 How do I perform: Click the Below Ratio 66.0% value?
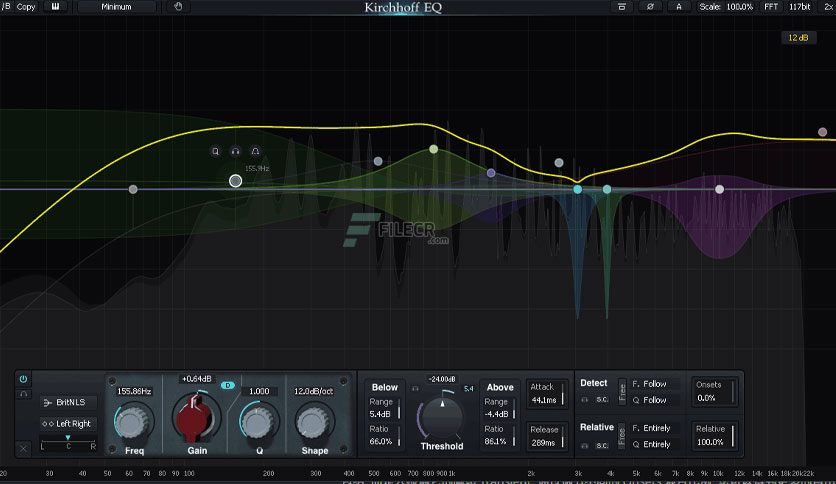pos(381,441)
